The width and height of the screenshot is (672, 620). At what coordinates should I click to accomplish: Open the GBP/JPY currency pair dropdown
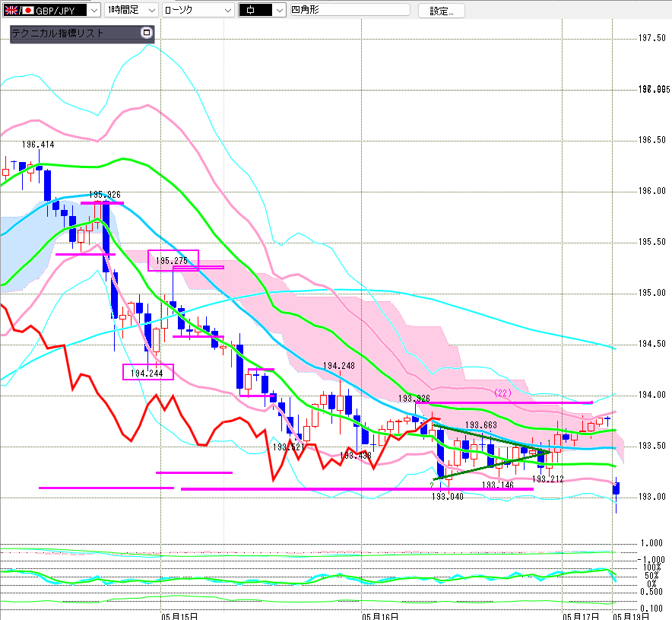pyautogui.click(x=94, y=11)
